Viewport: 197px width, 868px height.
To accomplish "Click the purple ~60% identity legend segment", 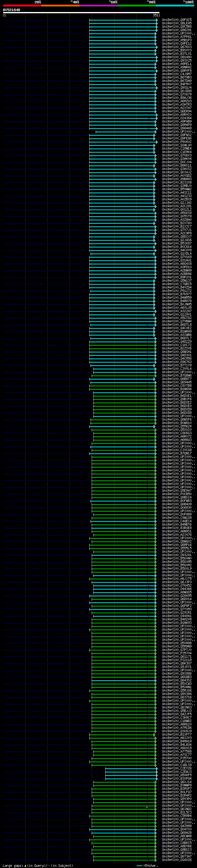I will (98, 6).
